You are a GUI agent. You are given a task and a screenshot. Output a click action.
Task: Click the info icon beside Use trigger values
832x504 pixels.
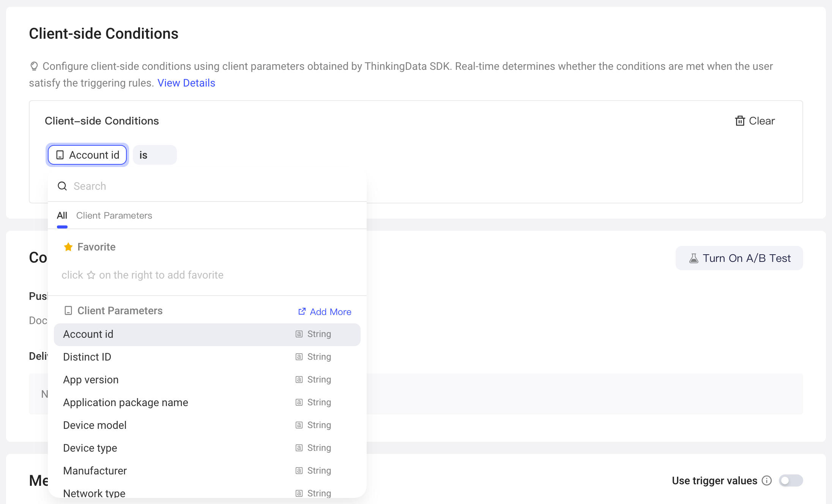(x=767, y=480)
